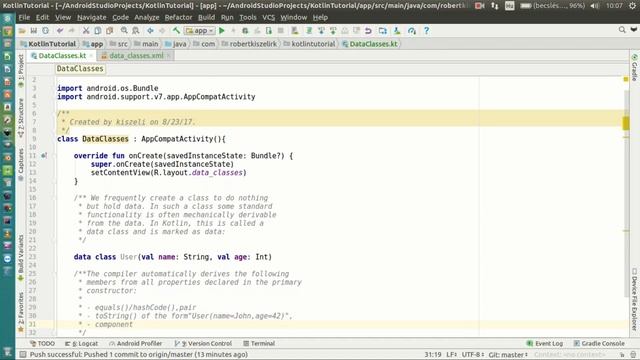The image size is (640, 360).
Task: Open the Analyze menu
Action: (x=147, y=18)
